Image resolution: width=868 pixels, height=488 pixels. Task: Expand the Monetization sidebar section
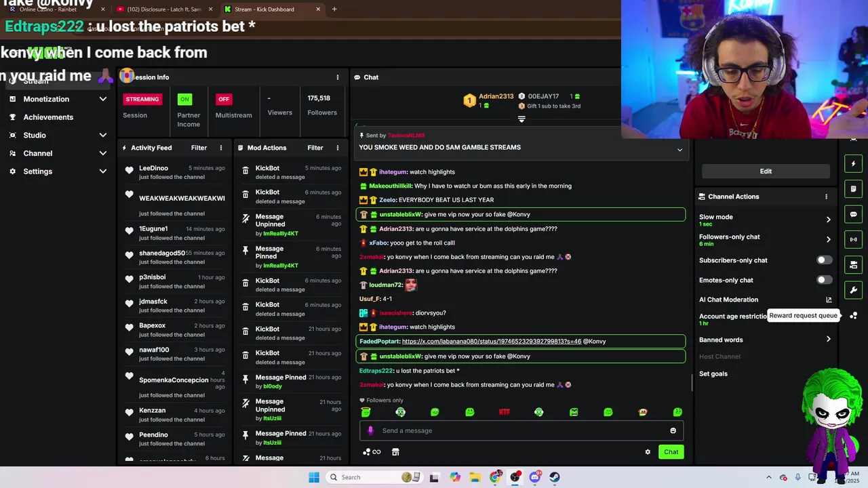103,99
